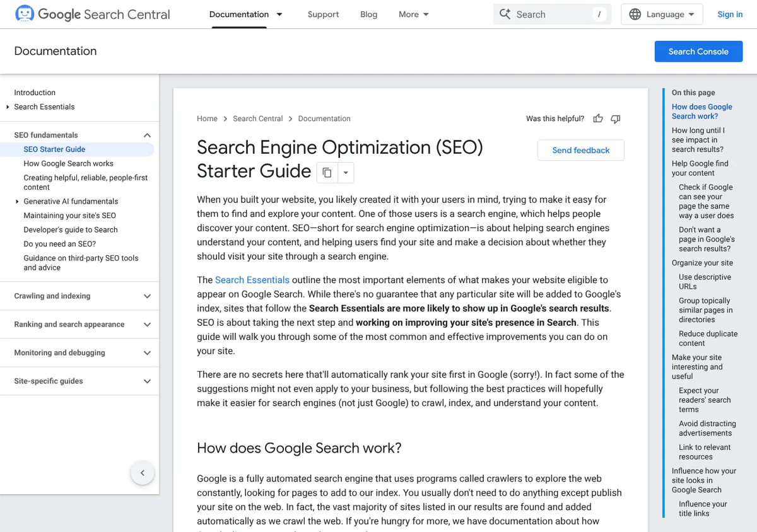757x532 pixels.
Task: Jump to Don't want a page in results
Action: (x=707, y=239)
